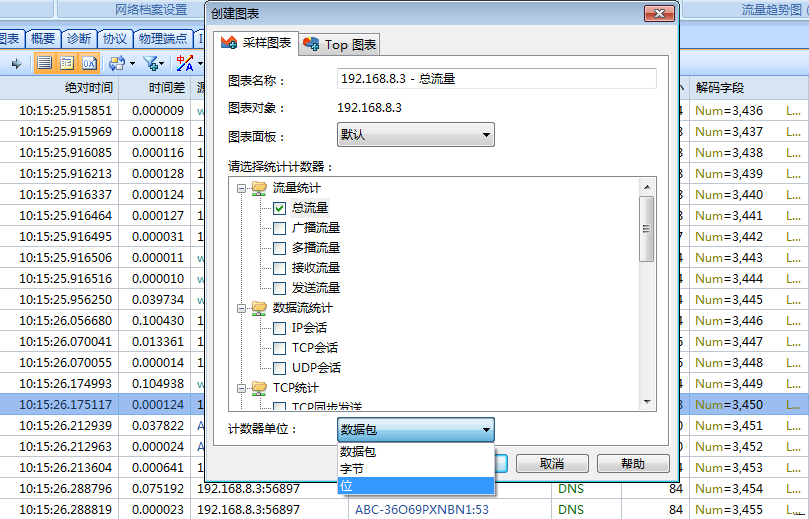Switch to the 采样图表 tab

tap(256, 43)
